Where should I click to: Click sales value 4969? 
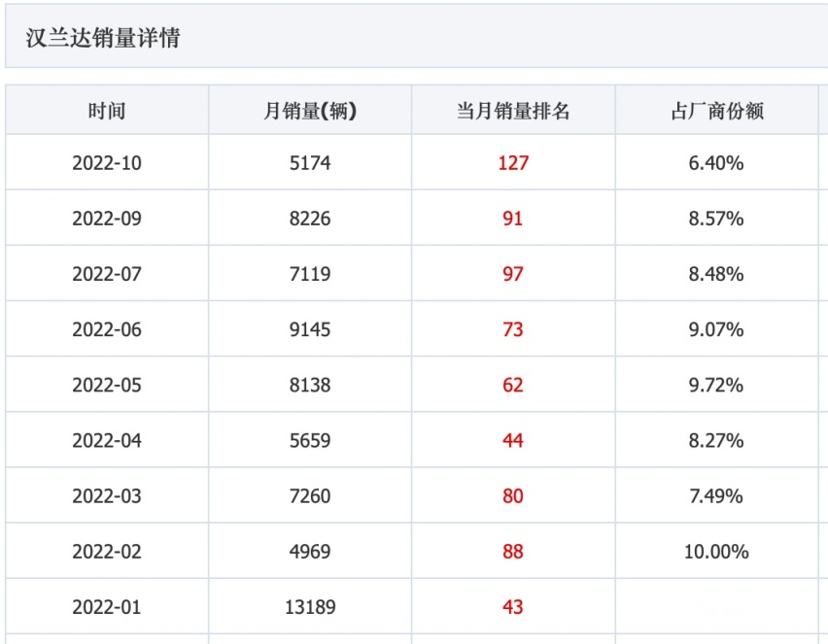click(x=310, y=551)
